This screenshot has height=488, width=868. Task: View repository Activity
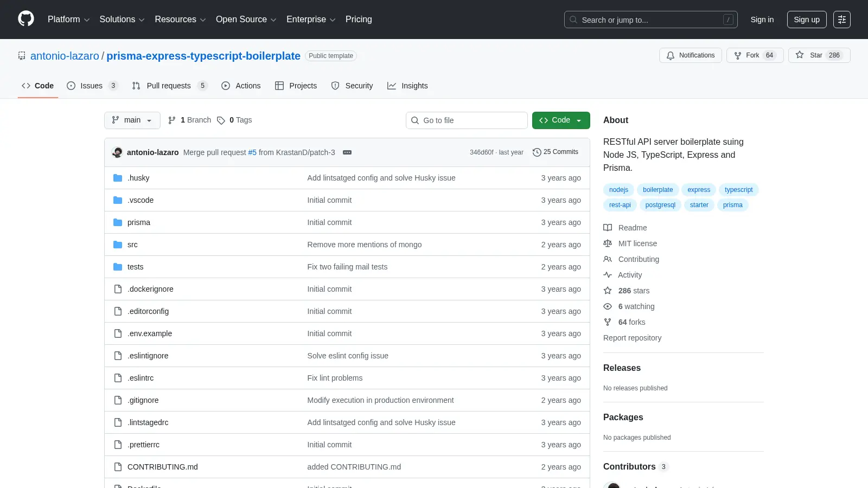[x=623, y=275]
